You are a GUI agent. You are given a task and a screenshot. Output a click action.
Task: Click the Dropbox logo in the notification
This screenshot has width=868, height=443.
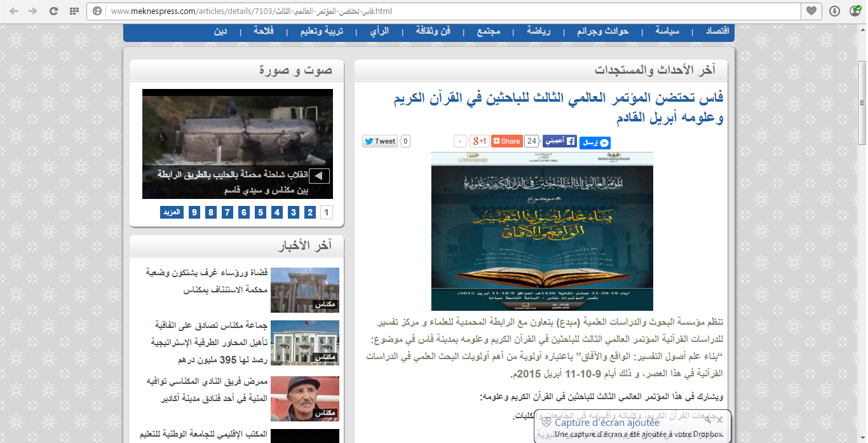(546, 422)
